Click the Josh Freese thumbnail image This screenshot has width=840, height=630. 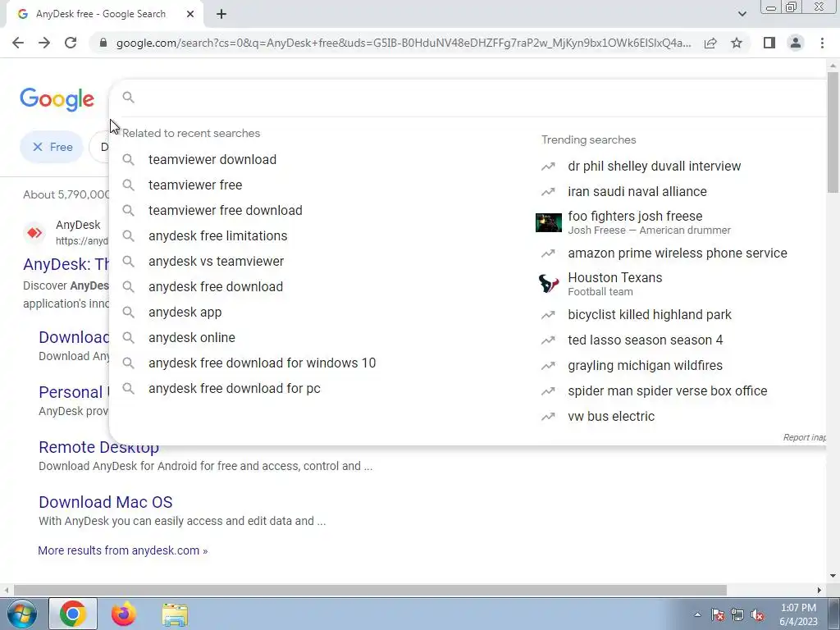[549, 222]
